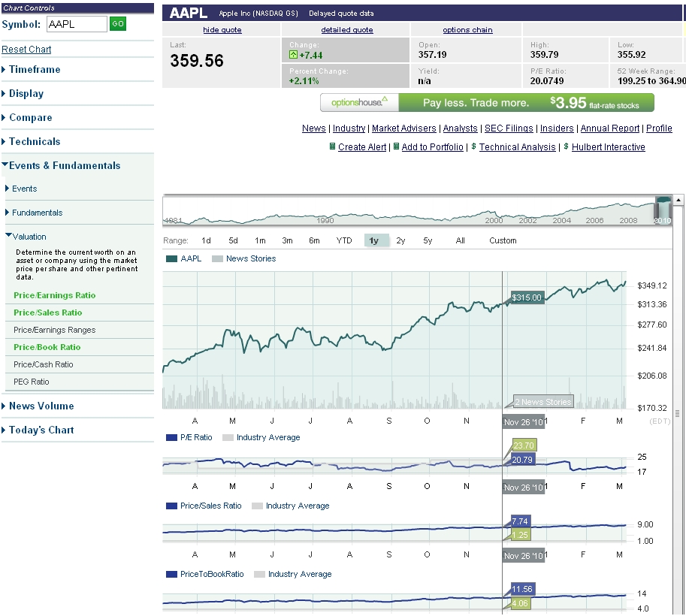Enable the PEG Ratio valuation

click(32, 382)
